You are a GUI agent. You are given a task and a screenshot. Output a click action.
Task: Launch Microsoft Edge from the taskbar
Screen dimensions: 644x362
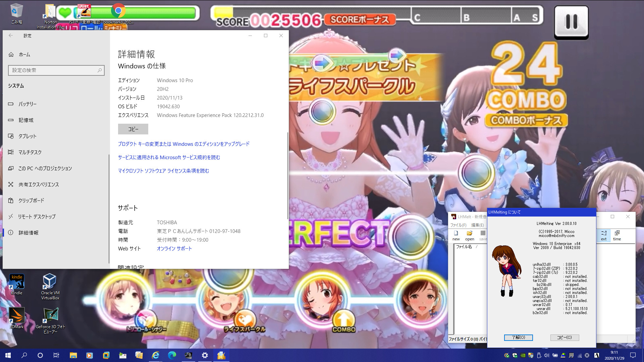172,355
